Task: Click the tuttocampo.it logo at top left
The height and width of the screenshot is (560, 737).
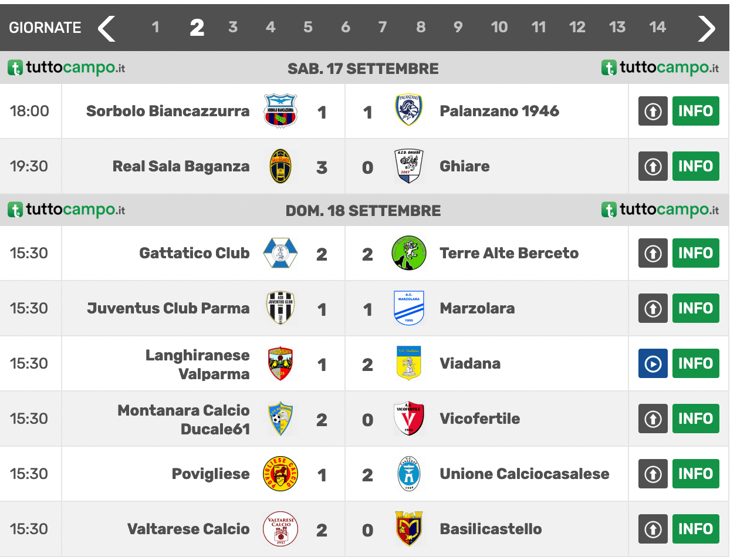Action: (66, 68)
